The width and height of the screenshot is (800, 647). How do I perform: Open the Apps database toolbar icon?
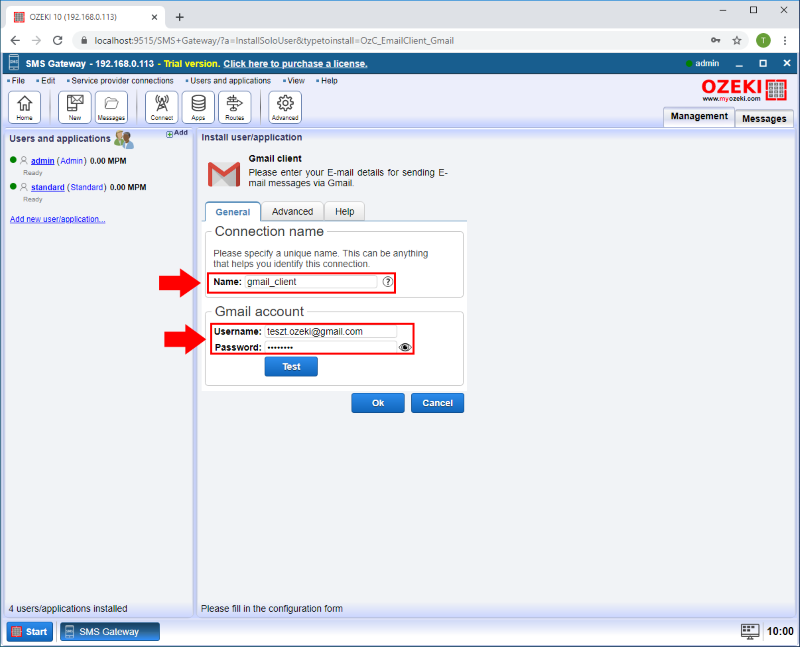(x=198, y=107)
